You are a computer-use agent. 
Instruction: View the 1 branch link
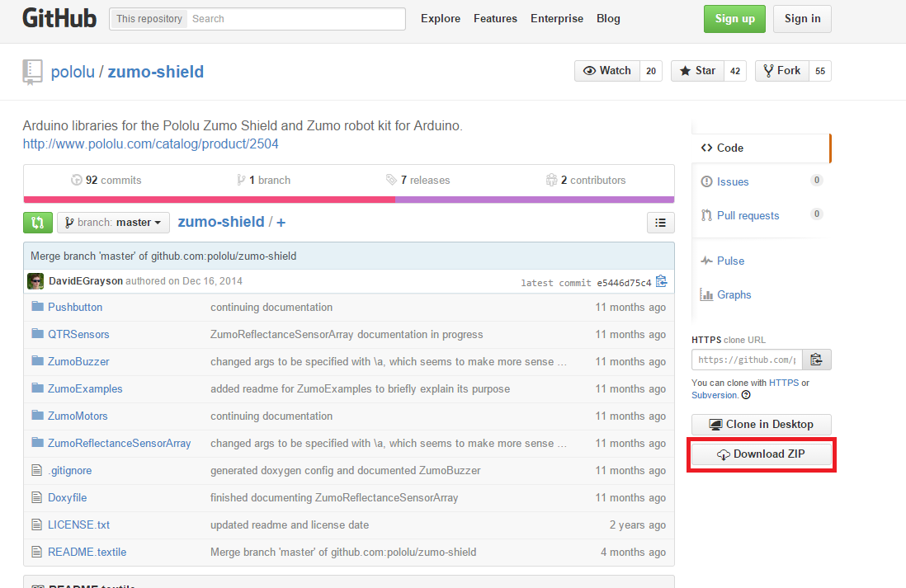(263, 181)
